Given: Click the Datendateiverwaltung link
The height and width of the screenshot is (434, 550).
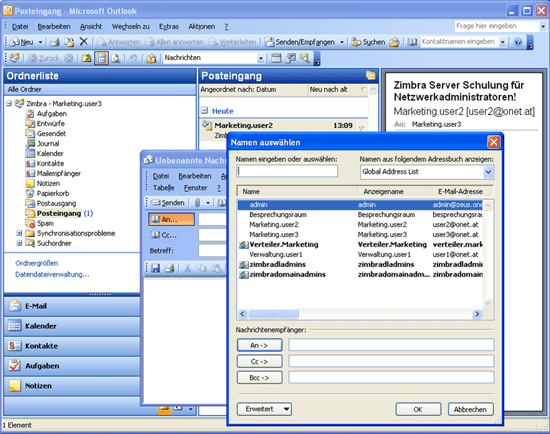Looking at the screenshot, I should click(52, 274).
